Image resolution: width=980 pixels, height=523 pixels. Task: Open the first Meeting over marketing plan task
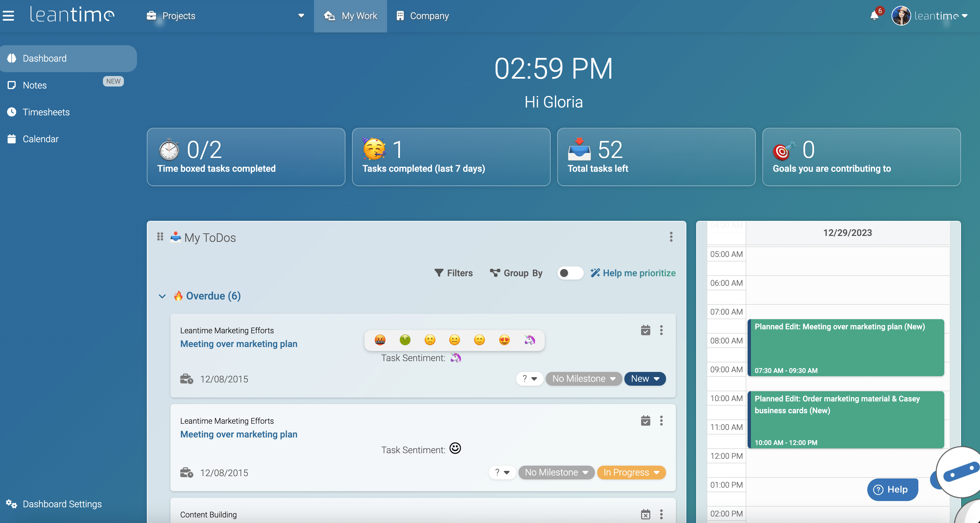(239, 344)
